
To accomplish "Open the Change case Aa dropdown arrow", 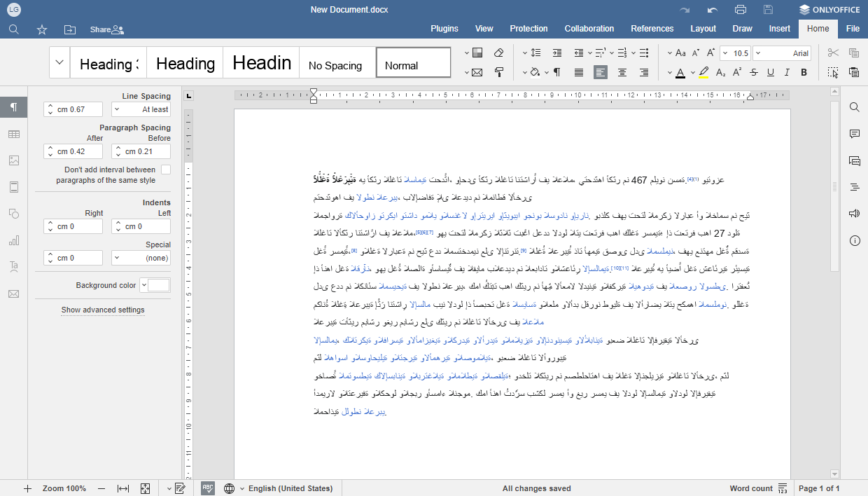I will pos(671,53).
